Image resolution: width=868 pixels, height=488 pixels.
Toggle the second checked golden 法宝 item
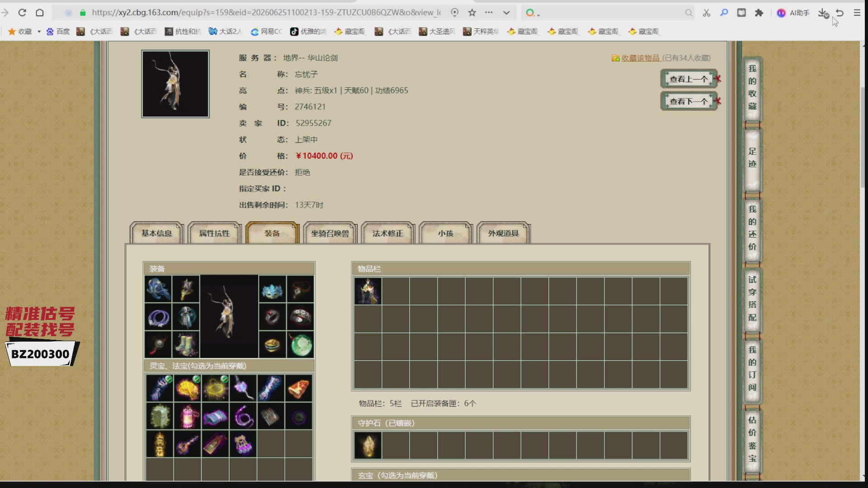(187, 388)
